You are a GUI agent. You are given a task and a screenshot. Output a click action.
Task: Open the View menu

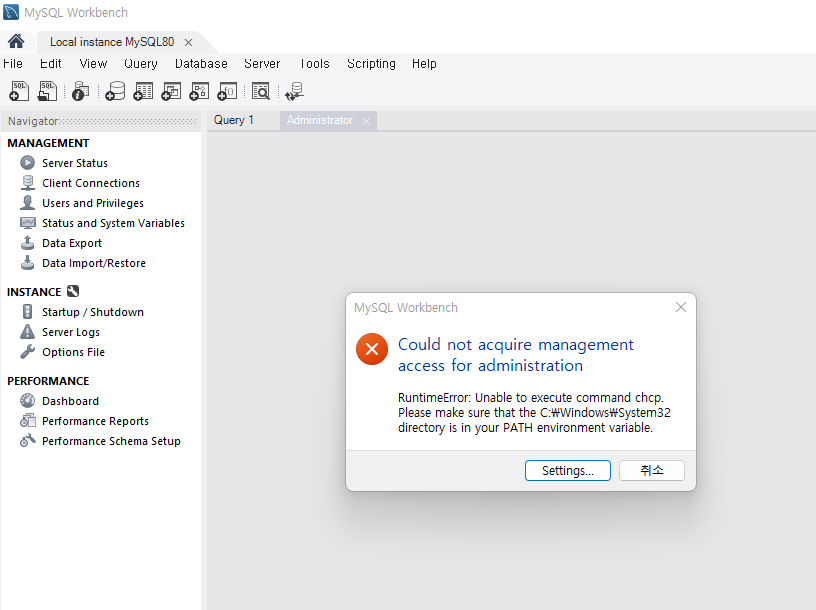93,63
